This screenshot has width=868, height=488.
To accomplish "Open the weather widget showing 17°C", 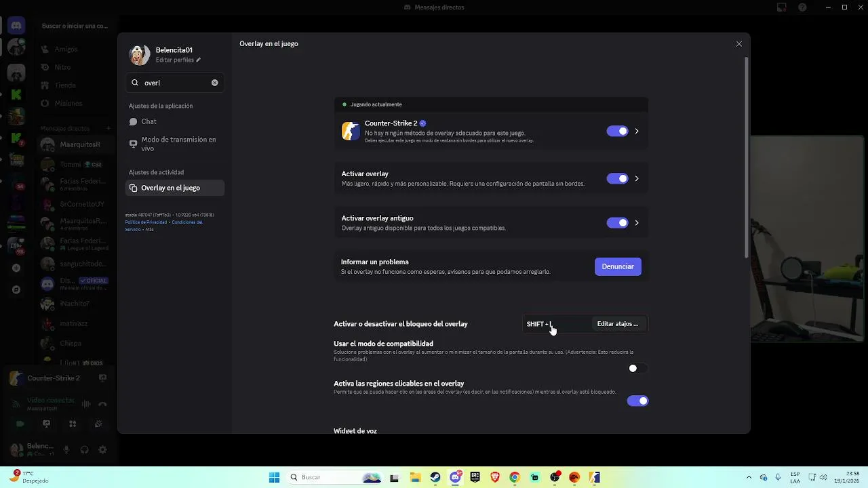I will click(28, 477).
